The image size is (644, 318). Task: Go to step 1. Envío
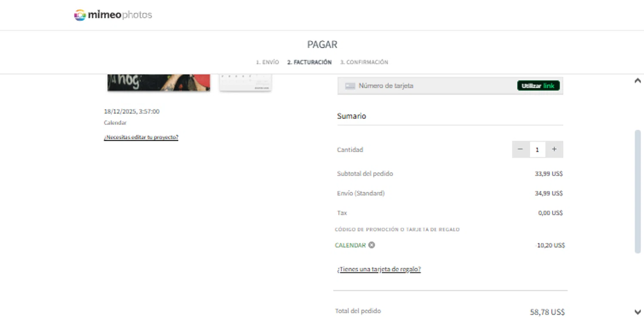pyautogui.click(x=267, y=62)
